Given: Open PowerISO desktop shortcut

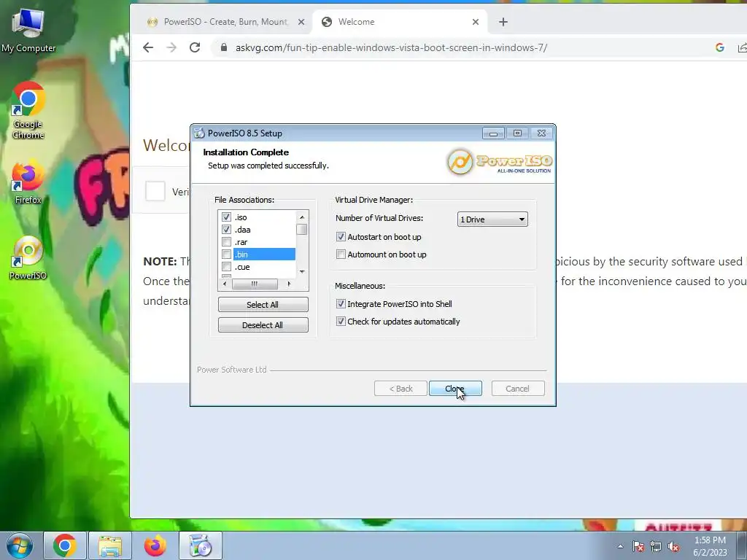Looking at the screenshot, I should [28, 257].
